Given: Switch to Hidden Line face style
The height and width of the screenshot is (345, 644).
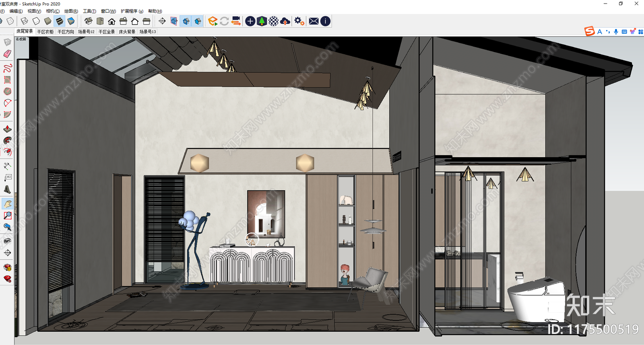Looking at the screenshot, I should point(36,21).
